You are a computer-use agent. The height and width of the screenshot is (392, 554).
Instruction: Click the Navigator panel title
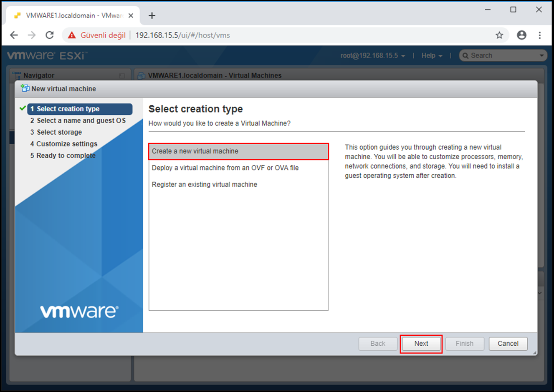coord(39,75)
